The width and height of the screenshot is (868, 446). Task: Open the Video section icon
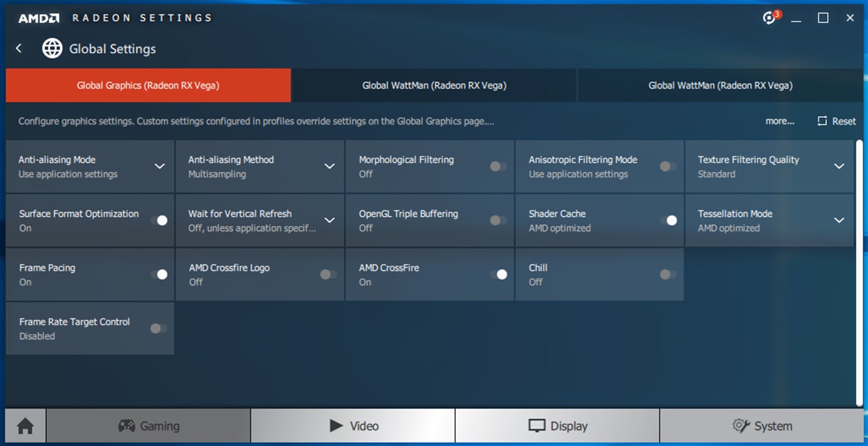coord(335,426)
